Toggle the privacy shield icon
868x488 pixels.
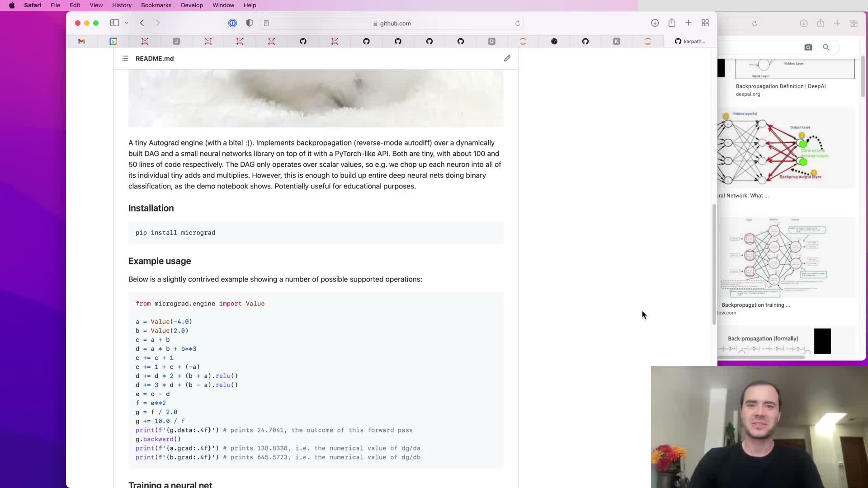point(249,23)
